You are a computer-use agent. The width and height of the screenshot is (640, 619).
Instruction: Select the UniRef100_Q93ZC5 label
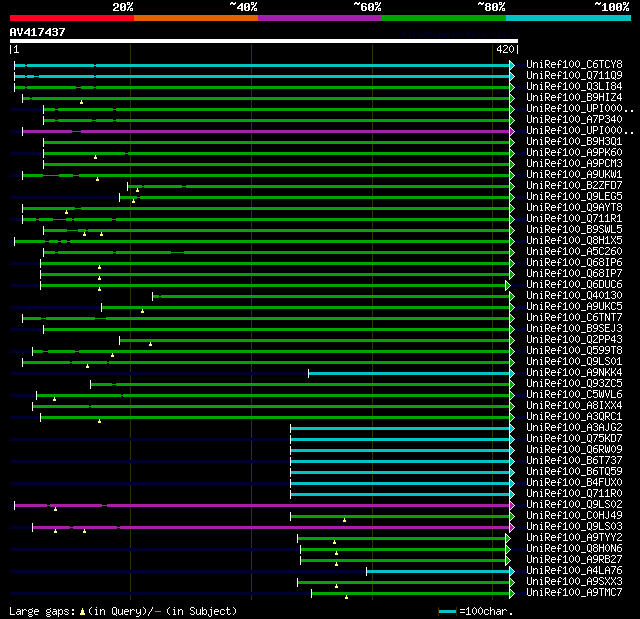574,384
